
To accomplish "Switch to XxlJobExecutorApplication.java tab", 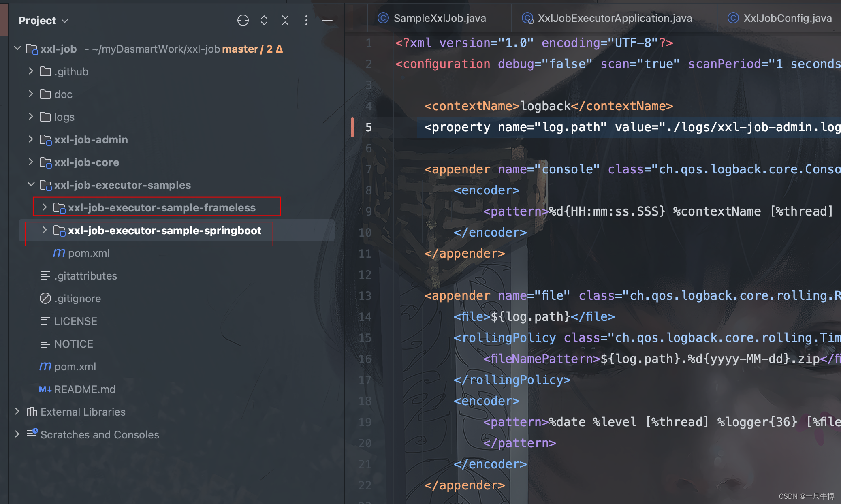I will click(614, 18).
